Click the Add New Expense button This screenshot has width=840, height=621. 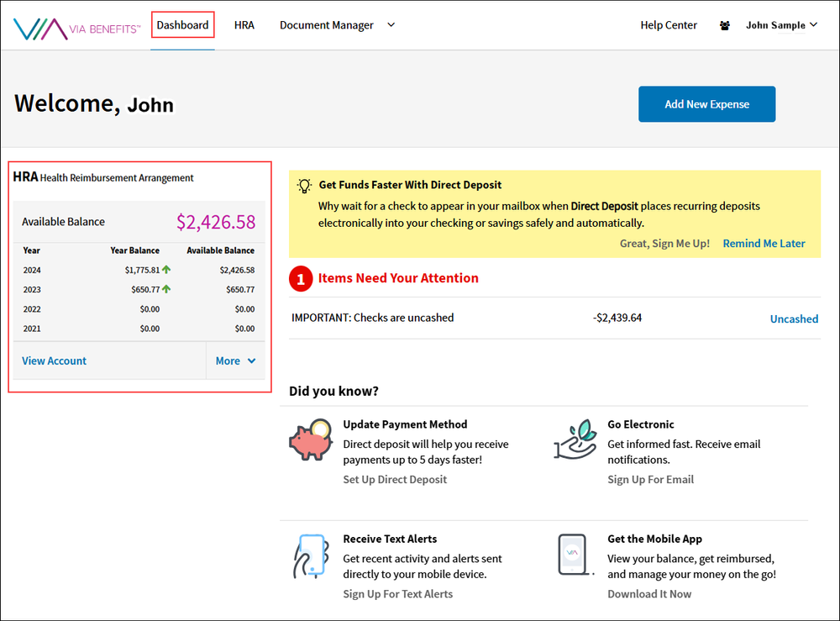coord(706,104)
